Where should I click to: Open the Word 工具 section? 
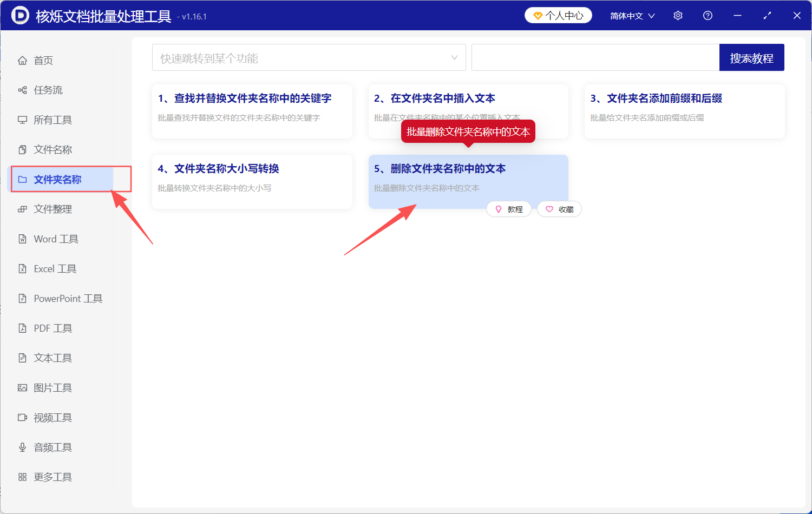54,239
